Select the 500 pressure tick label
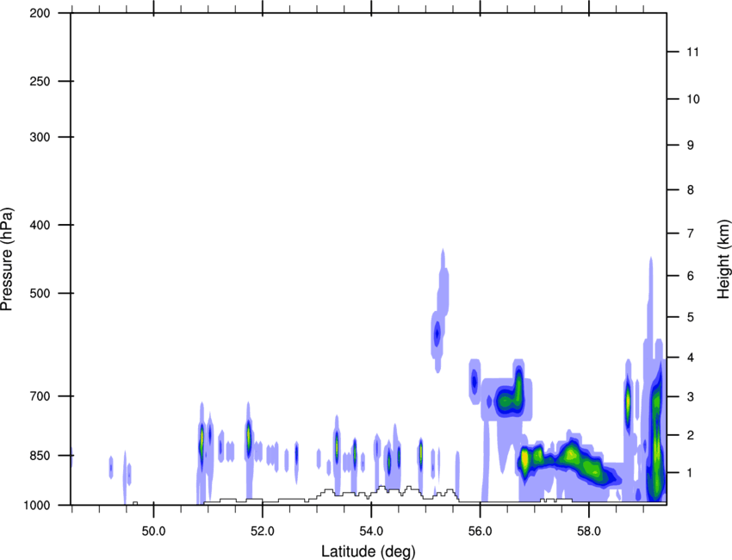 (40, 293)
